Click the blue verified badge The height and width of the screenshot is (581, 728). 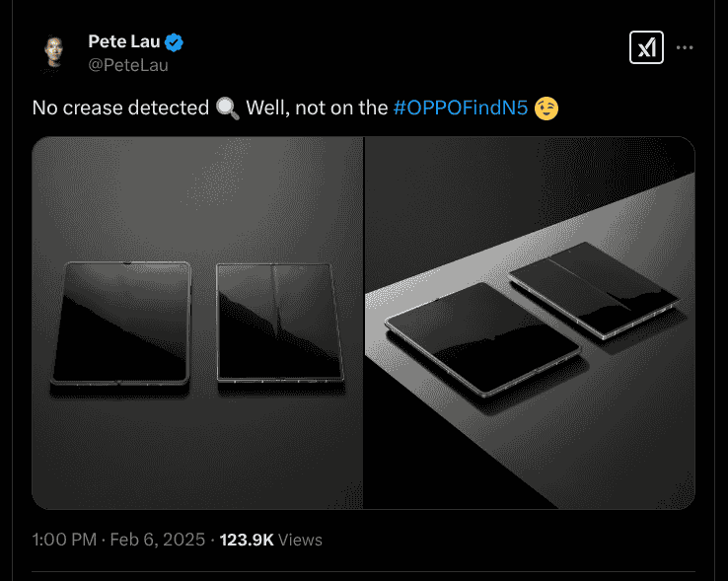click(175, 42)
